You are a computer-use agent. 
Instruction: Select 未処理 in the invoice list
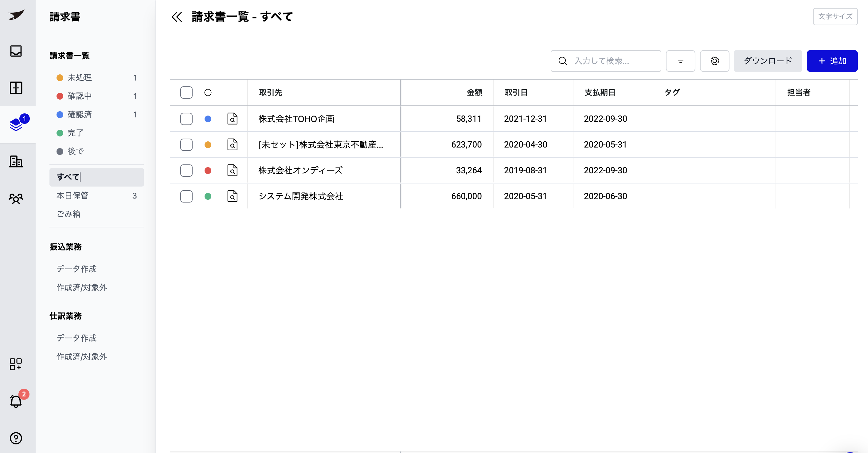tap(80, 77)
